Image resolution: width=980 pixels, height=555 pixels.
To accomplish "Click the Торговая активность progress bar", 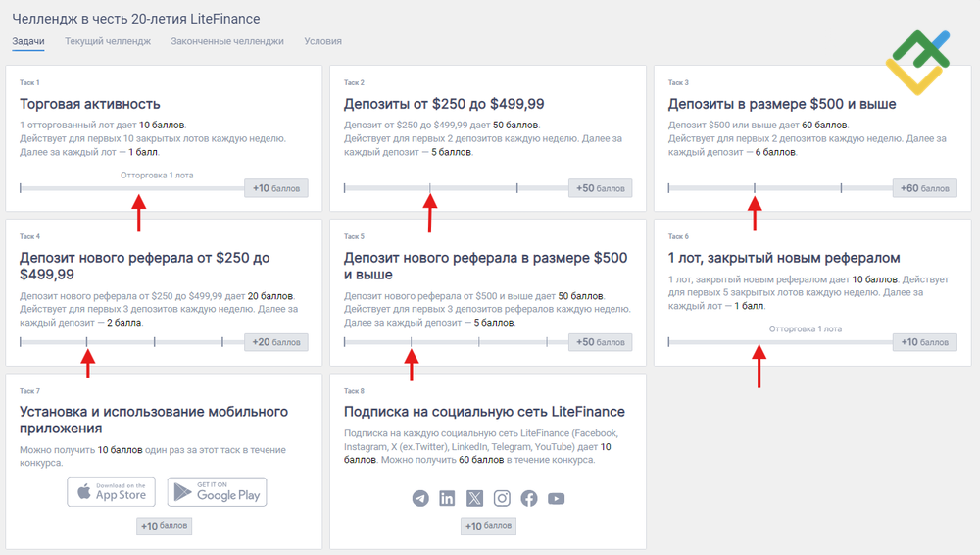I will [132, 188].
